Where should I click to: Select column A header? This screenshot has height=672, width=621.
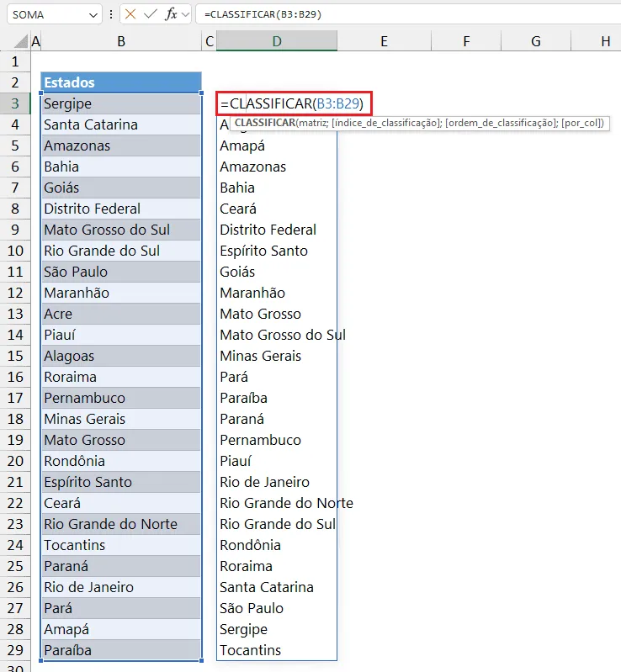36,41
